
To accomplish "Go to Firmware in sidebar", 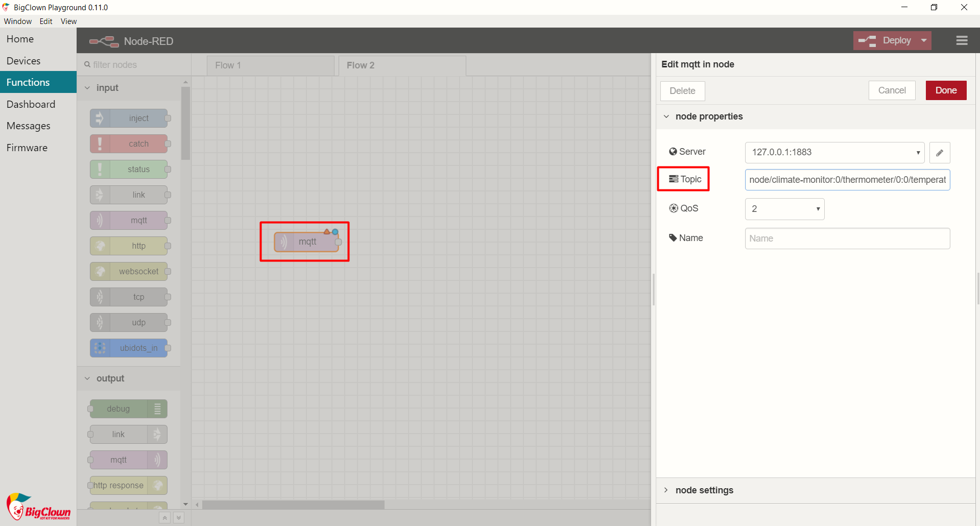I will coord(38,148).
